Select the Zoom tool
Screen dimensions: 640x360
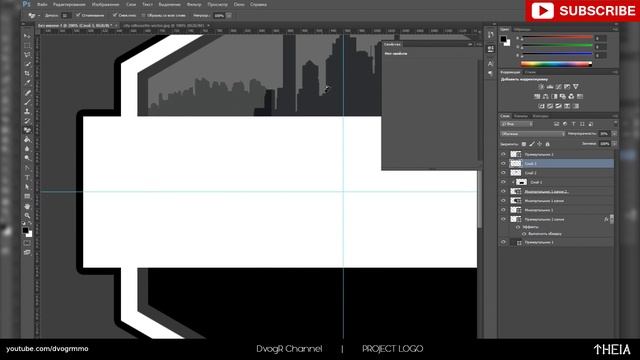coord(27,216)
